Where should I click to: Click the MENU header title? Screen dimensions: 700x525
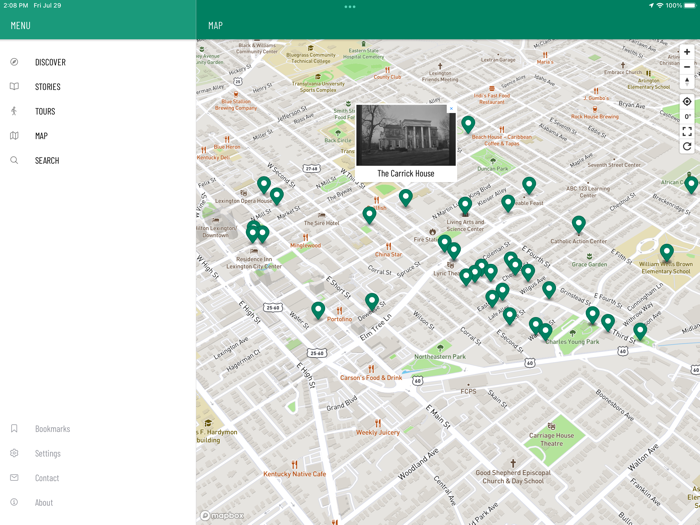pyautogui.click(x=21, y=25)
